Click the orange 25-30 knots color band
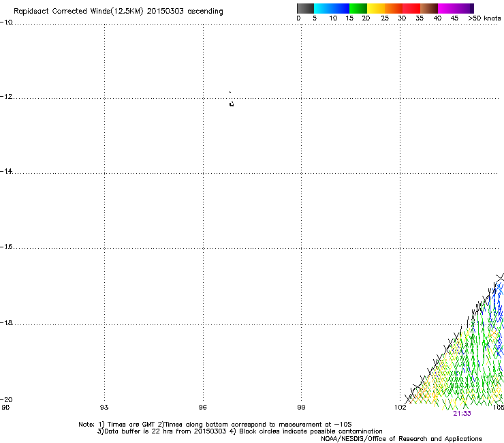Viewport: 504px width, 443px height. (394, 8)
